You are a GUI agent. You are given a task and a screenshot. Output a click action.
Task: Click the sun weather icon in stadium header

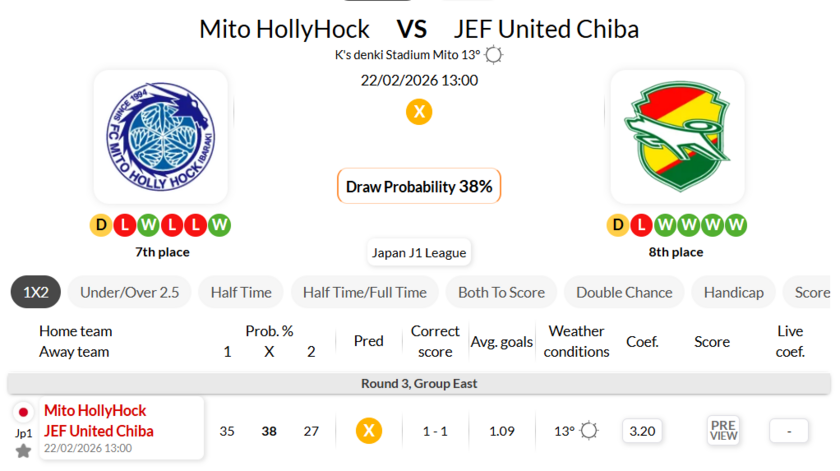point(494,55)
